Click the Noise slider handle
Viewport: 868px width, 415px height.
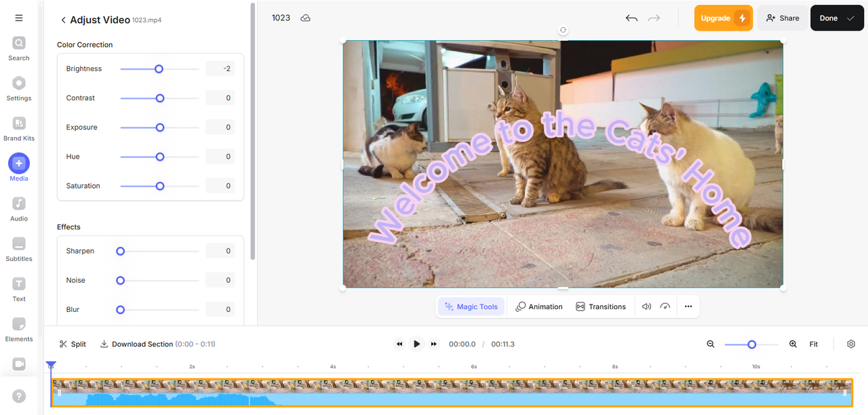point(120,280)
